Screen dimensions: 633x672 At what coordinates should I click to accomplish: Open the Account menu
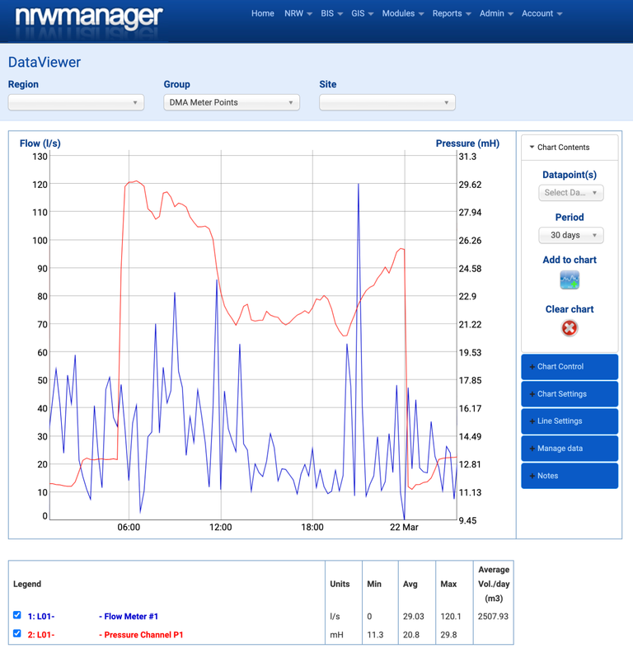pyautogui.click(x=542, y=14)
